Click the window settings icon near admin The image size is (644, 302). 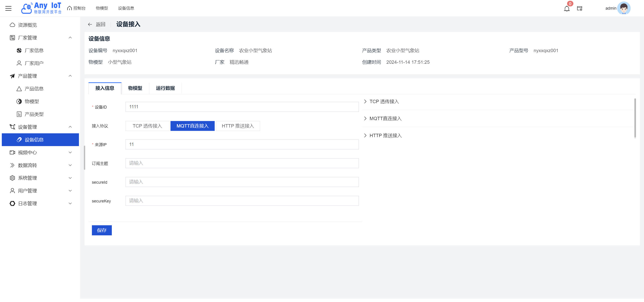580,9
